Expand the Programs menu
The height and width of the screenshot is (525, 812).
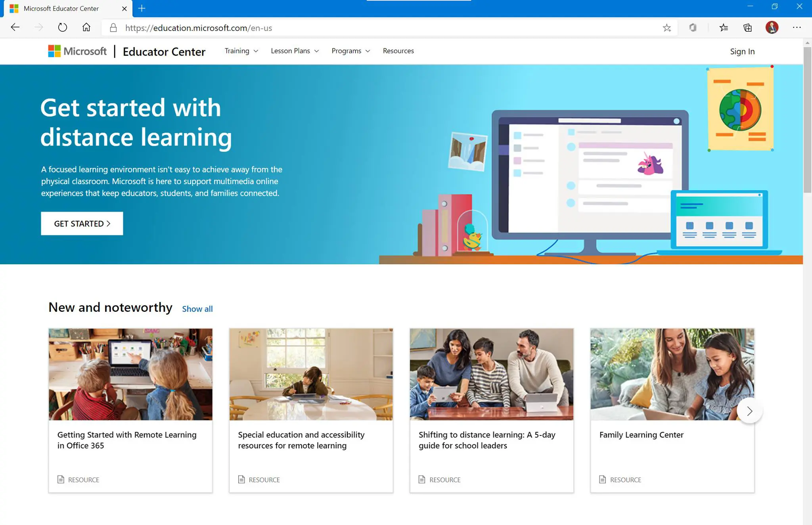click(x=350, y=51)
